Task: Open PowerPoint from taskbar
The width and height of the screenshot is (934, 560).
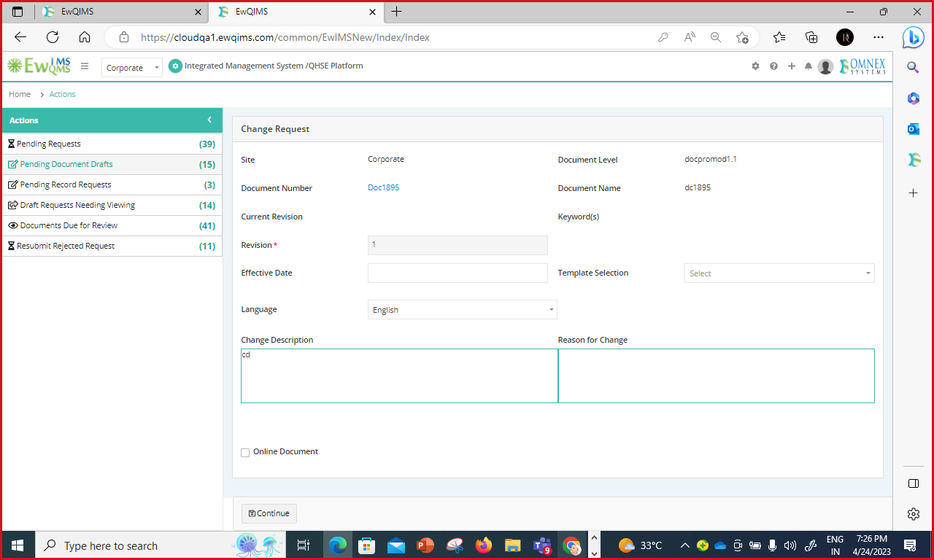Action: (425, 545)
